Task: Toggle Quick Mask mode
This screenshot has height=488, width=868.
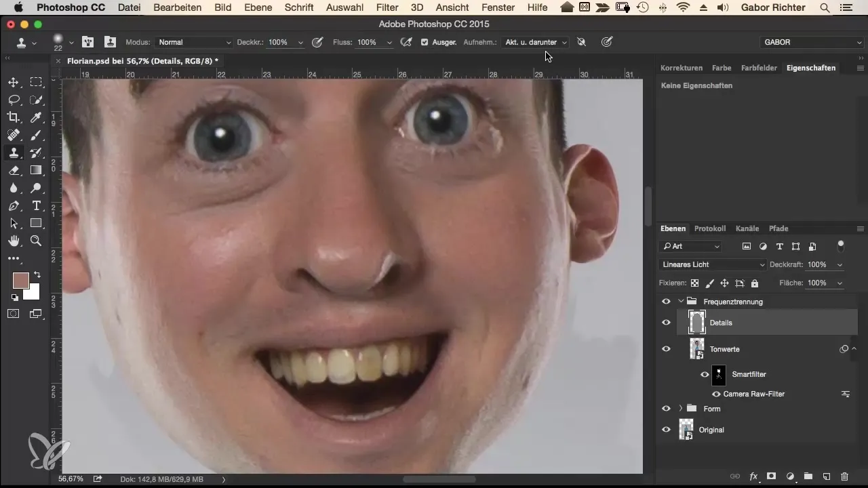Action: [x=14, y=313]
